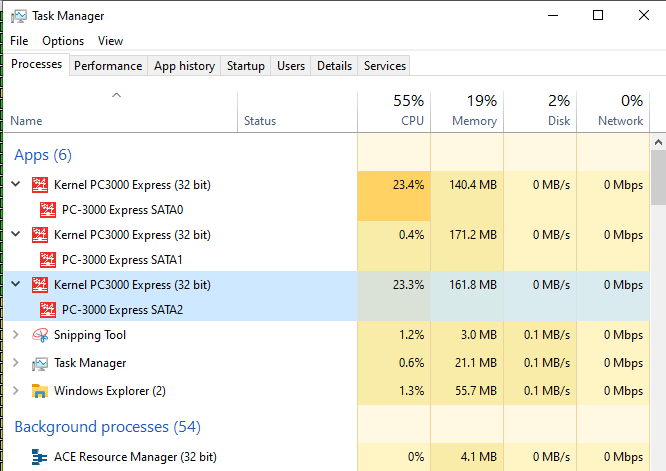The image size is (666, 471).
Task: Click the PC-3000 Express SATA0 icon
Action: coord(48,210)
